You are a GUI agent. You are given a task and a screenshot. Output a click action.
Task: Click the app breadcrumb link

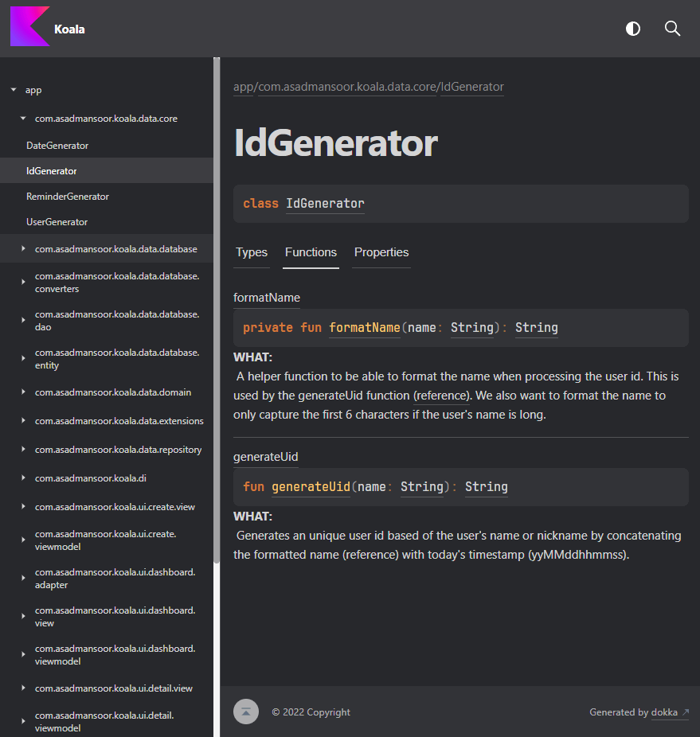243,87
